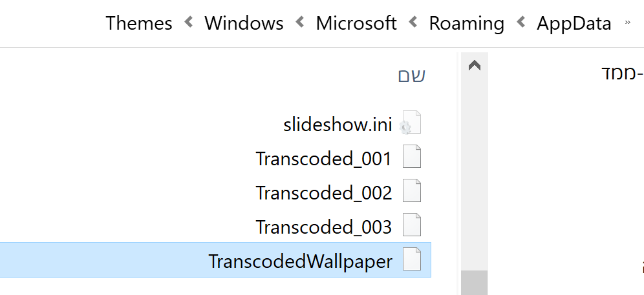Expand the chevron between Windows and Microsoft
This screenshot has height=295, width=644.
click(300, 23)
